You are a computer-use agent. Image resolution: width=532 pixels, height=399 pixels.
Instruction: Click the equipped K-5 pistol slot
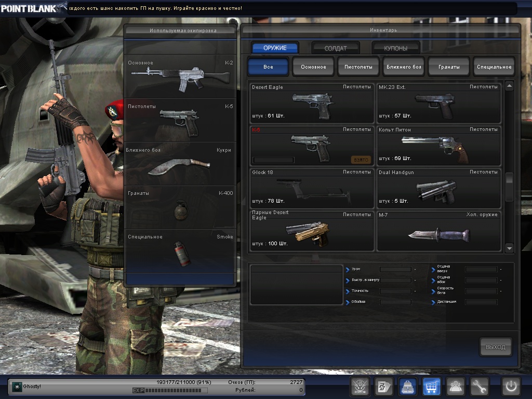(x=180, y=121)
